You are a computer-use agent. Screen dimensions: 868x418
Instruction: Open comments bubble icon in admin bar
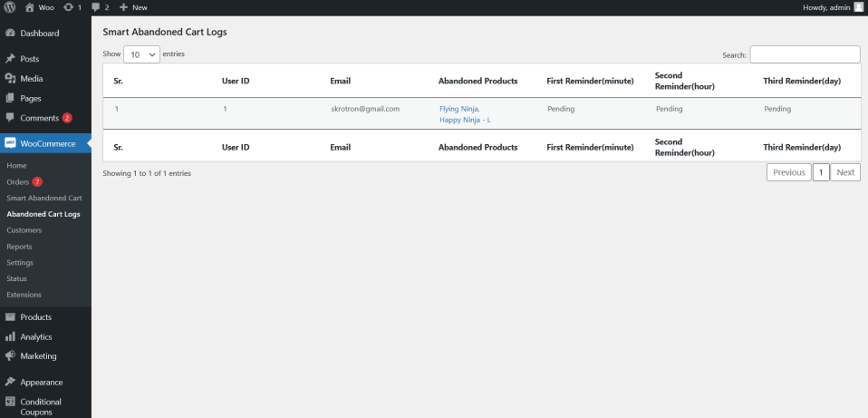point(96,7)
